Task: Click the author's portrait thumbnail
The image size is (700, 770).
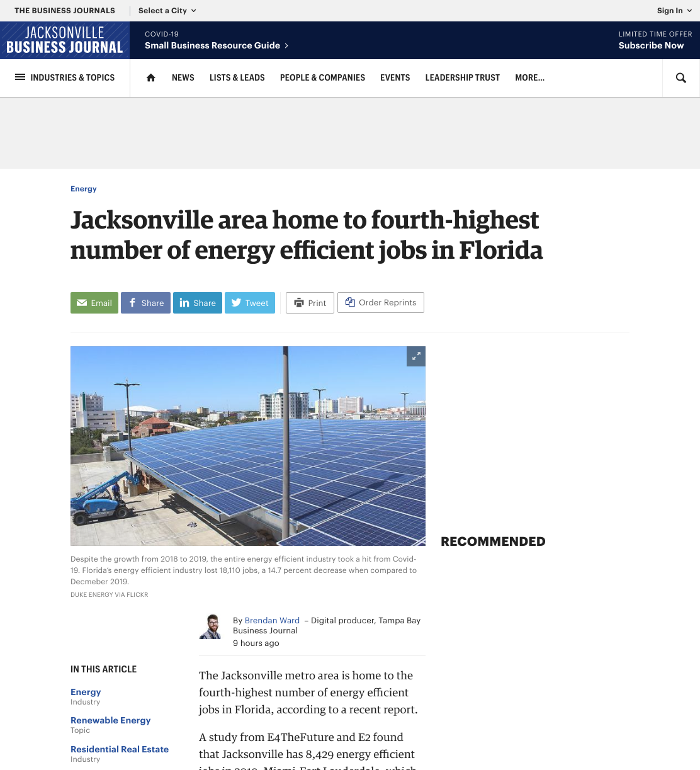Action: tap(211, 627)
